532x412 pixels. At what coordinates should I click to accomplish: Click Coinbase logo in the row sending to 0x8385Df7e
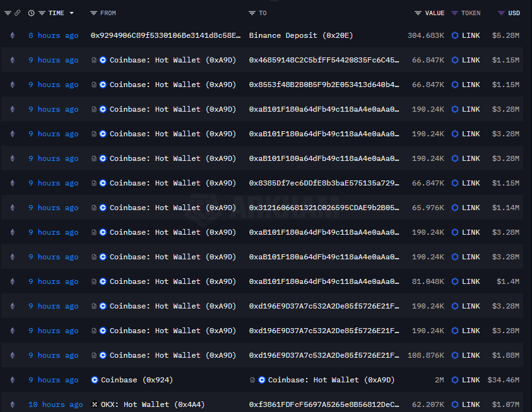(103, 183)
